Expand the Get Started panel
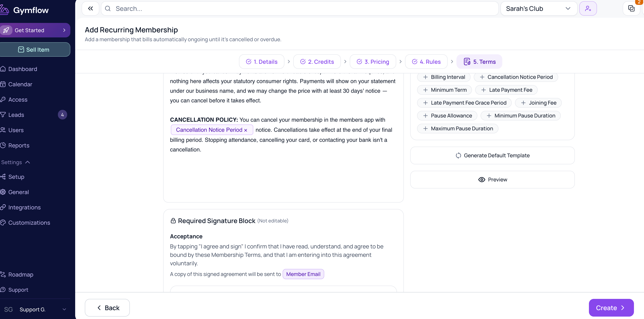The image size is (644, 319). click(35, 30)
